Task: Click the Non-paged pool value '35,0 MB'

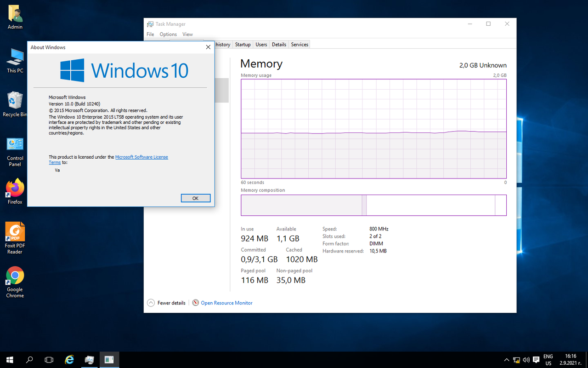Action: click(291, 280)
